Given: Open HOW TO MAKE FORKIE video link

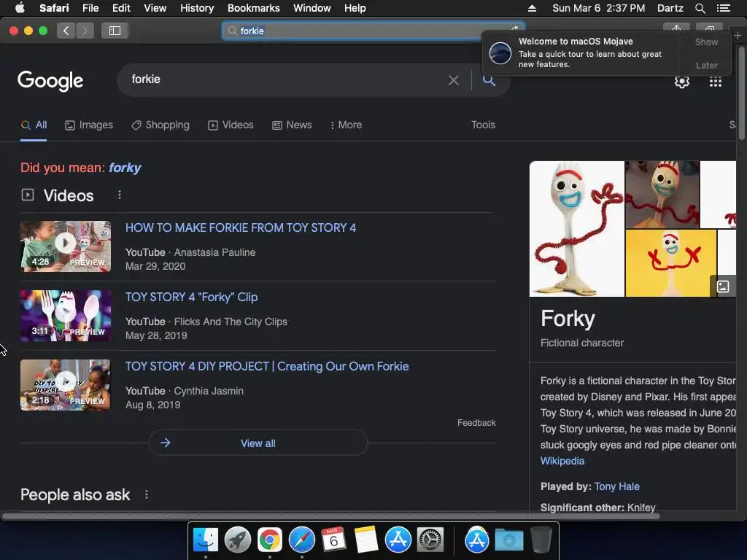Looking at the screenshot, I should coord(241,227).
